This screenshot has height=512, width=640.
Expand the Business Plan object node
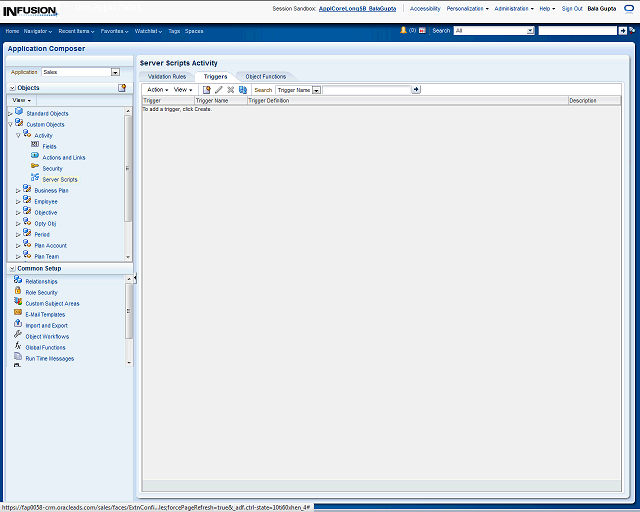18,190
